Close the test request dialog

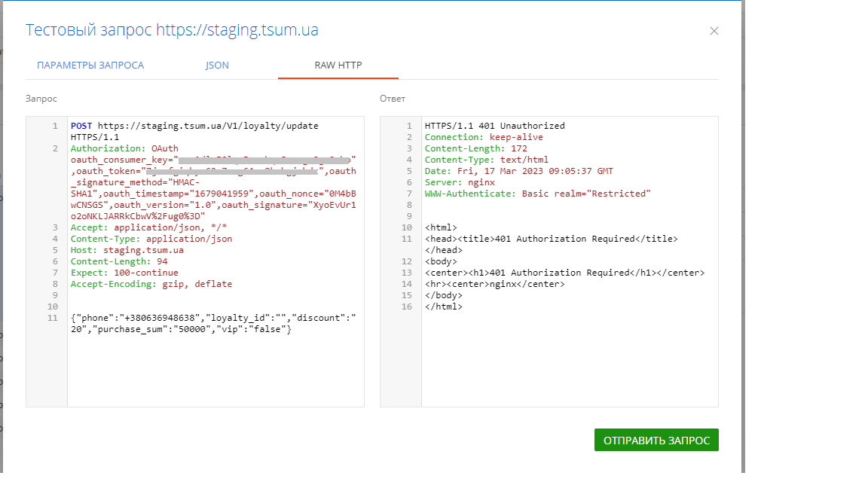point(714,31)
